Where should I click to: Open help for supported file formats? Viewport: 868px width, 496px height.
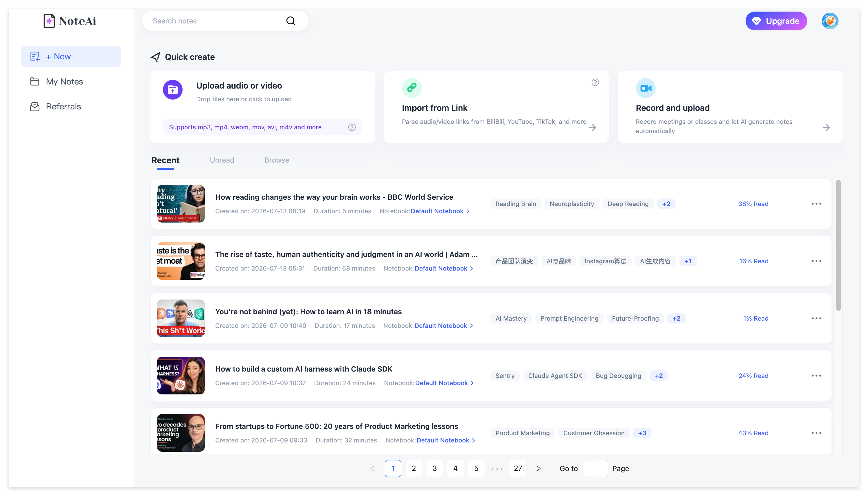[x=352, y=127]
